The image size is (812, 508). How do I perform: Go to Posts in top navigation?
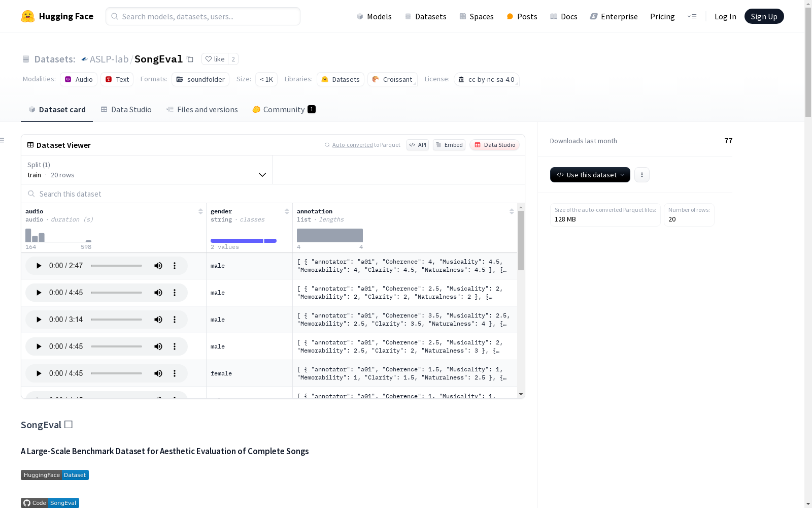pos(522,16)
